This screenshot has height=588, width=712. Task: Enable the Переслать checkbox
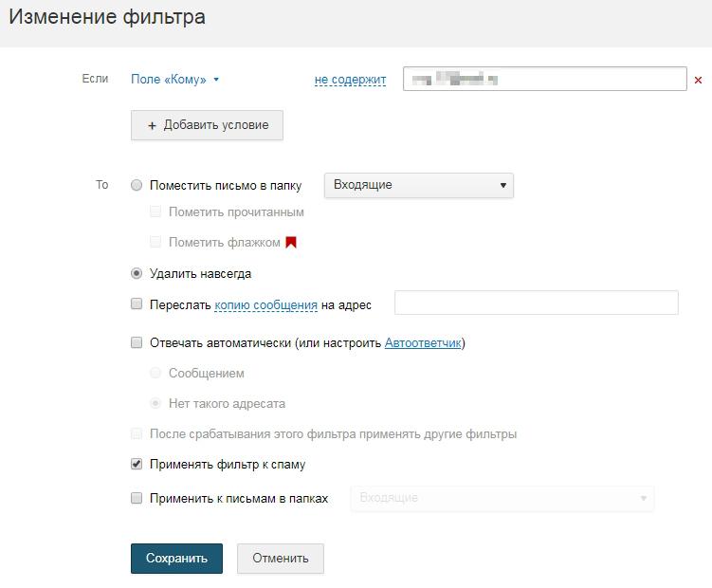click(137, 303)
